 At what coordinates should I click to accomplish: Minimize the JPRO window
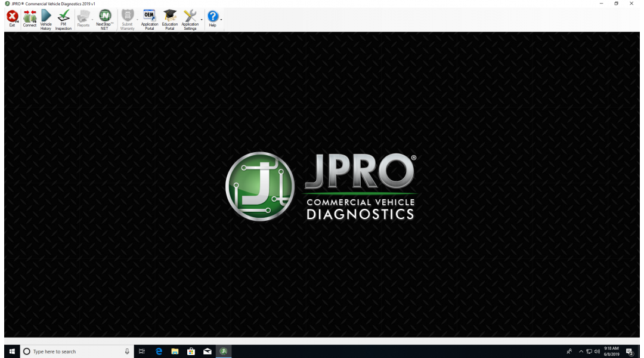(x=601, y=4)
